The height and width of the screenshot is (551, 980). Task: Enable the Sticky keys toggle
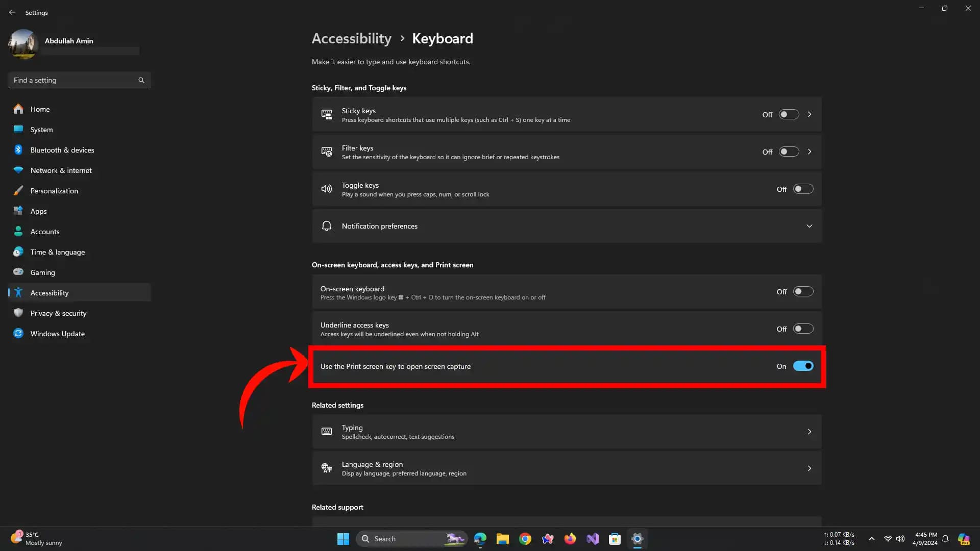[x=788, y=114]
